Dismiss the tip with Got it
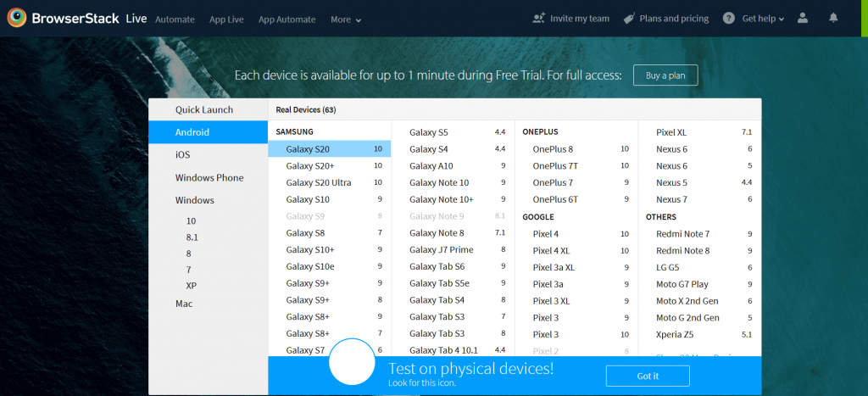Image resolution: width=868 pixels, height=396 pixels. (648, 376)
